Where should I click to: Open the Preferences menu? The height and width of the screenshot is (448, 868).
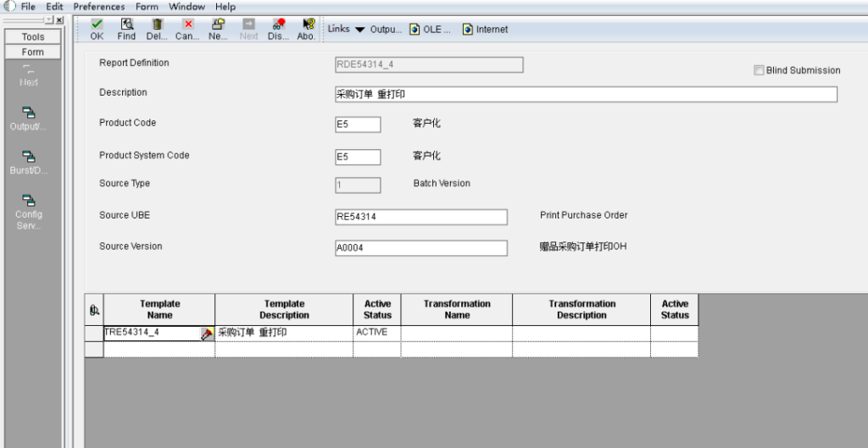coord(99,7)
